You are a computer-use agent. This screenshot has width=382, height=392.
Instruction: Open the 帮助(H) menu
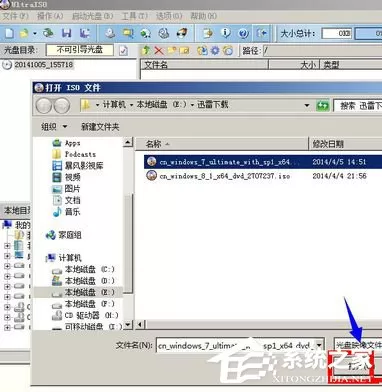click(204, 16)
